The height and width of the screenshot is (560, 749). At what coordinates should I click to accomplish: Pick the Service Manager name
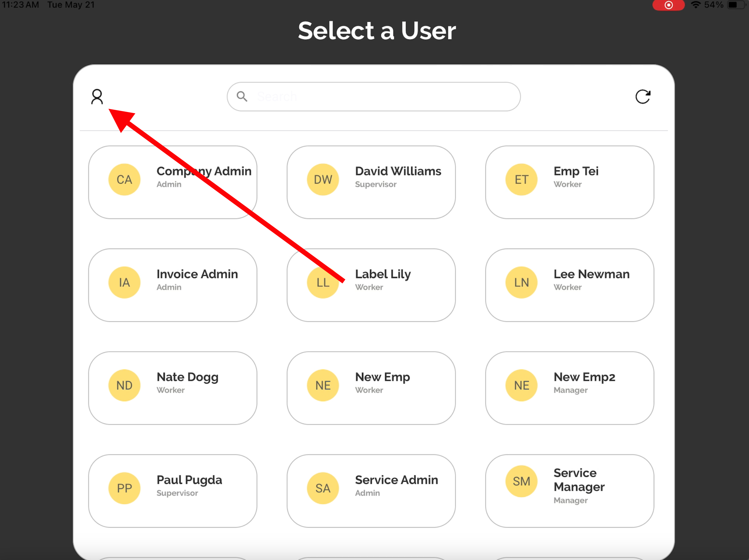pyautogui.click(x=579, y=480)
